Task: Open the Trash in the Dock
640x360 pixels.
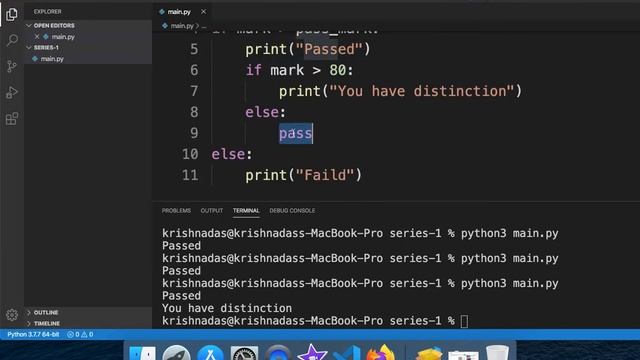Action: click(497, 353)
